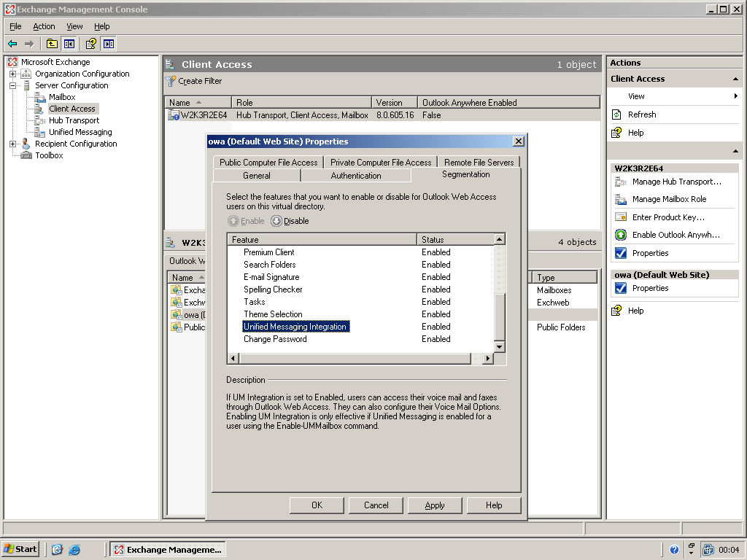
Task: Click the Manage Hub Transport icon
Action: pyautogui.click(x=621, y=182)
